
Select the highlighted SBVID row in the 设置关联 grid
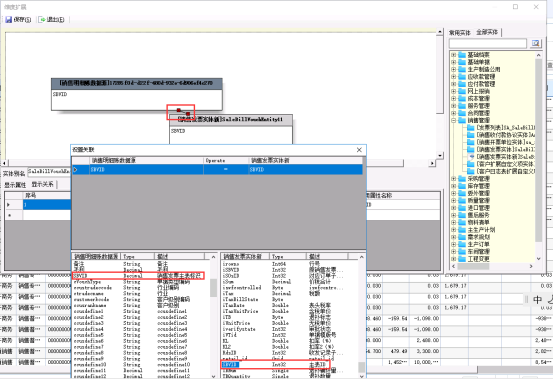[217, 170]
